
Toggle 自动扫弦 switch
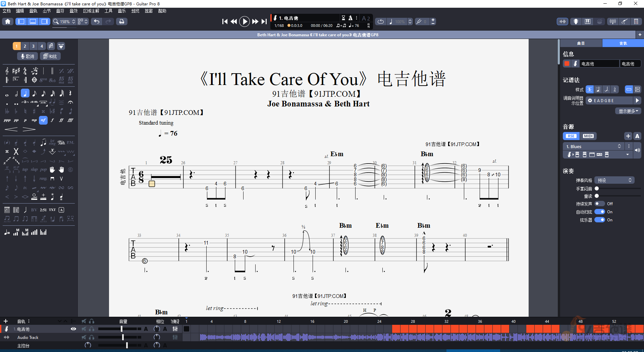599,212
